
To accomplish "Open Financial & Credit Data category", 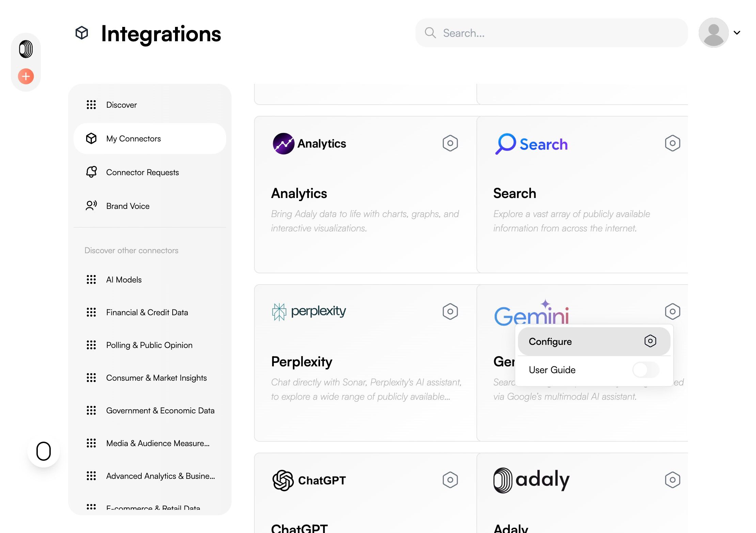I will (x=147, y=313).
